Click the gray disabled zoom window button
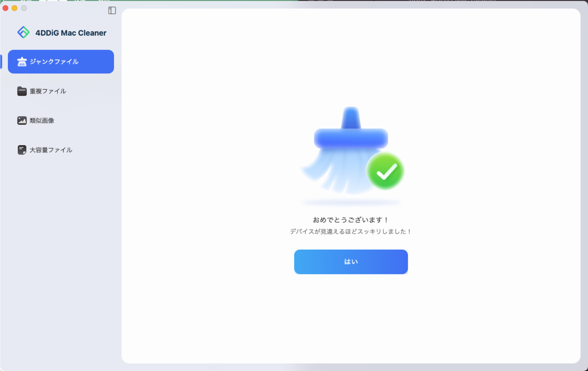Image resolution: width=588 pixels, height=371 pixels. [24, 8]
